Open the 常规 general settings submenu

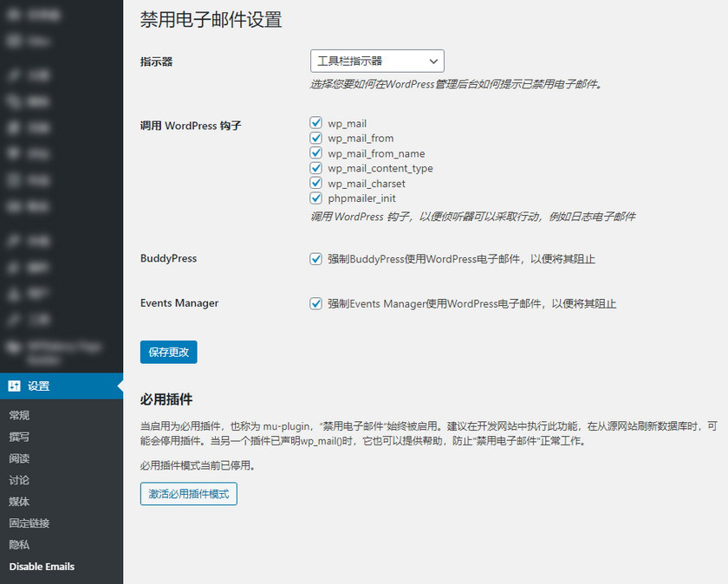(19, 416)
